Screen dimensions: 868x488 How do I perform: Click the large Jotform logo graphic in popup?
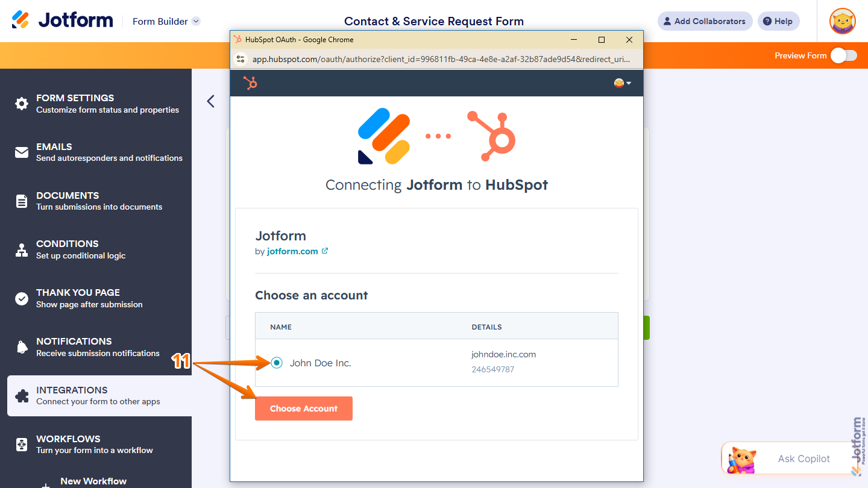click(x=384, y=136)
